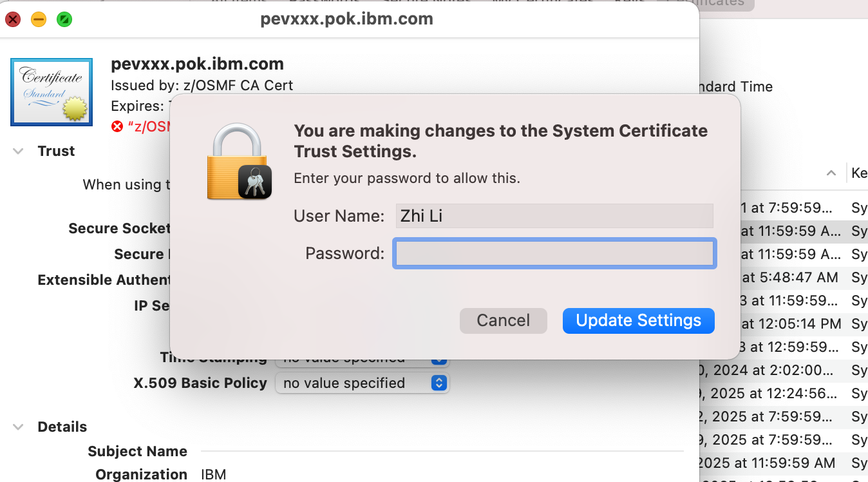The image size is (868, 482).
Task: Focus the Password input field
Action: pos(554,253)
